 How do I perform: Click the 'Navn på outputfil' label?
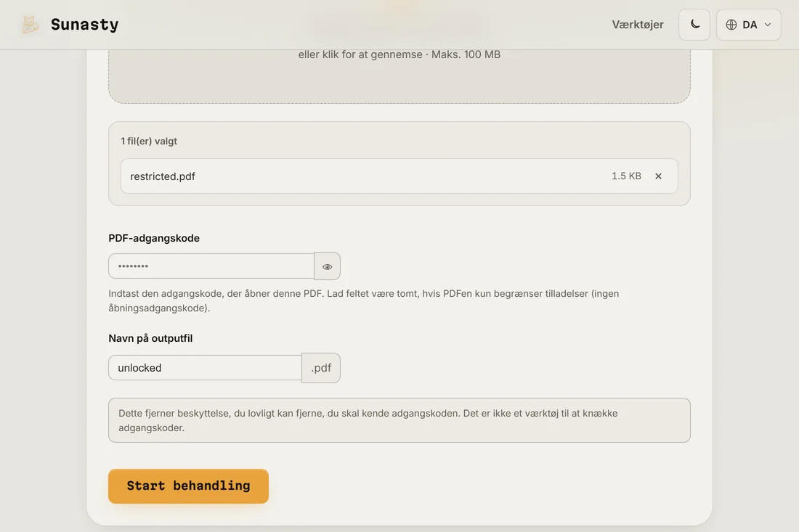(150, 338)
